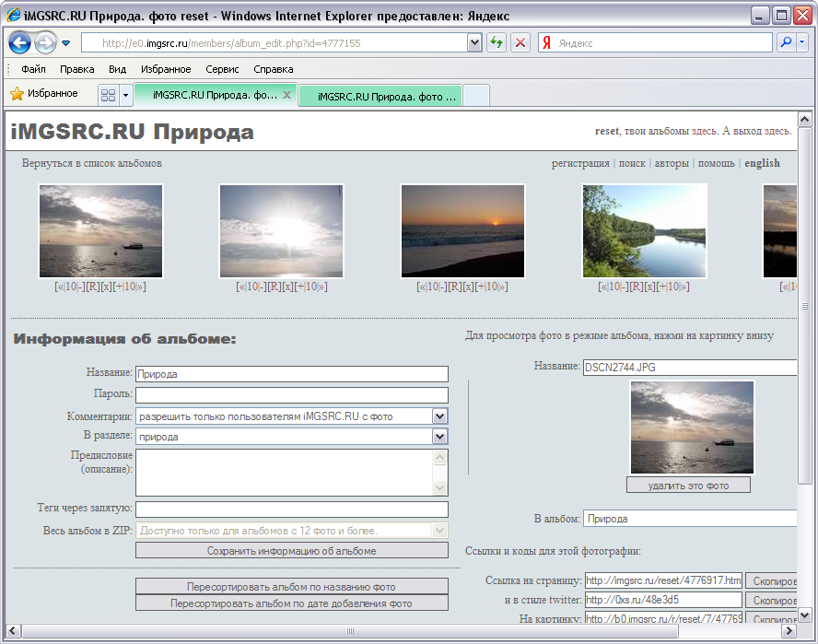The height and width of the screenshot is (644, 818).
Task: Expand the address bar history dropdown
Action: (473, 42)
